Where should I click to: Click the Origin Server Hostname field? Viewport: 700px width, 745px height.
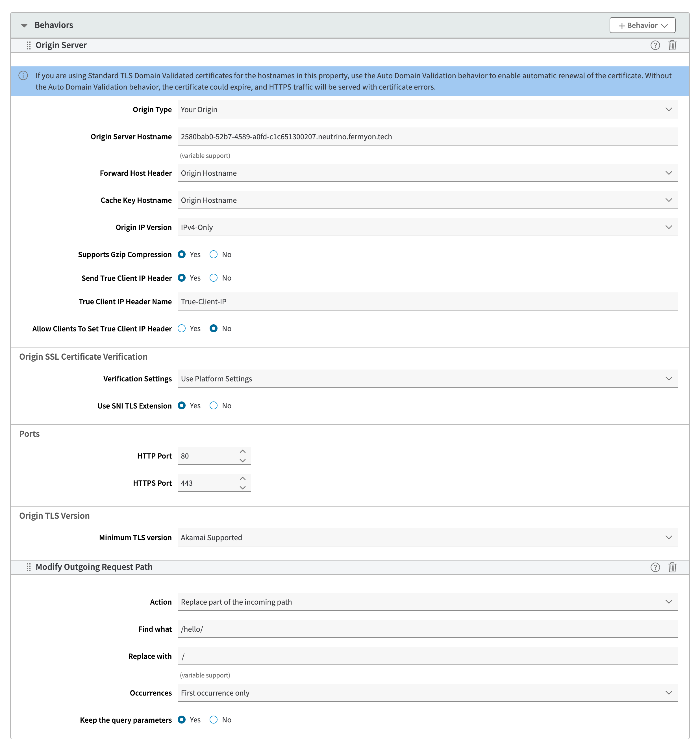click(427, 137)
